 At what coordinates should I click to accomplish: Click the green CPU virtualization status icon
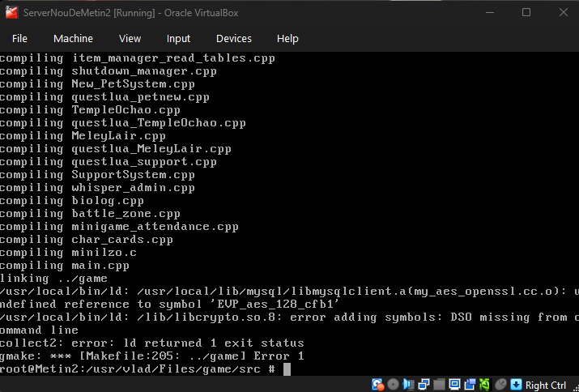(485, 385)
